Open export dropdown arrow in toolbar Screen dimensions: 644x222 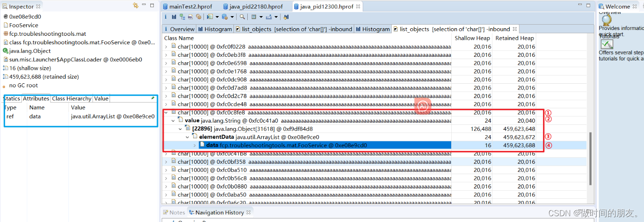coord(276,17)
